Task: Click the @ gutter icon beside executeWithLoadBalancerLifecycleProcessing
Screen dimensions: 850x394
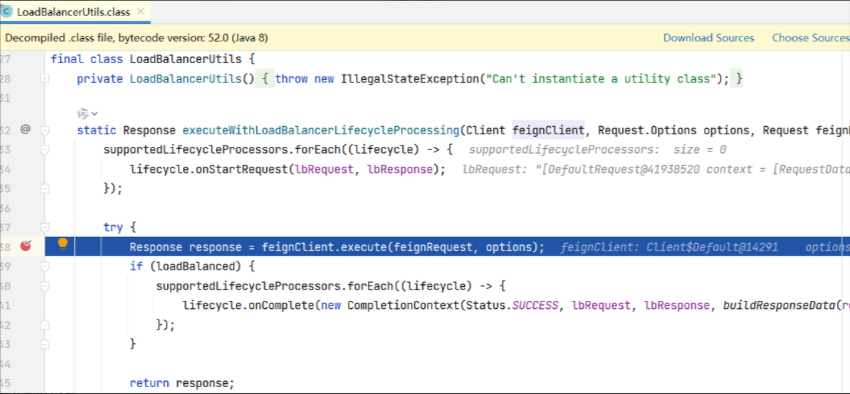Action: tap(25, 129)
